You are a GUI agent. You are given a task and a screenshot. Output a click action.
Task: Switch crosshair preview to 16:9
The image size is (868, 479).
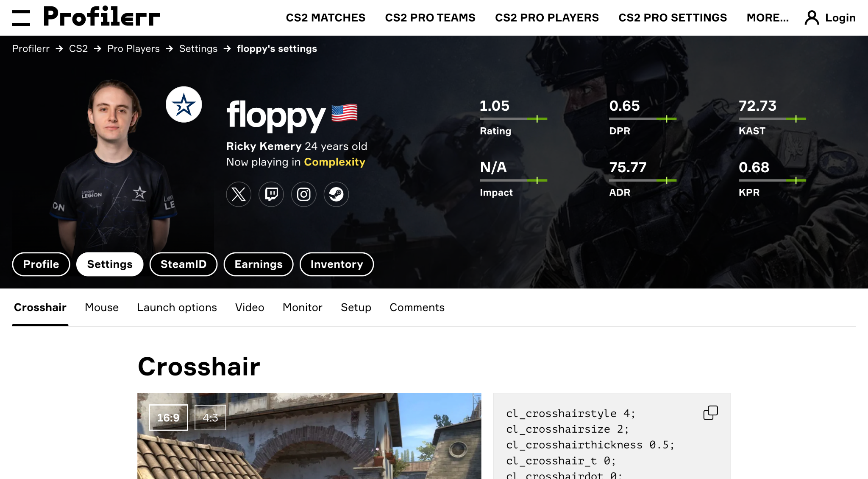(168, 417)
